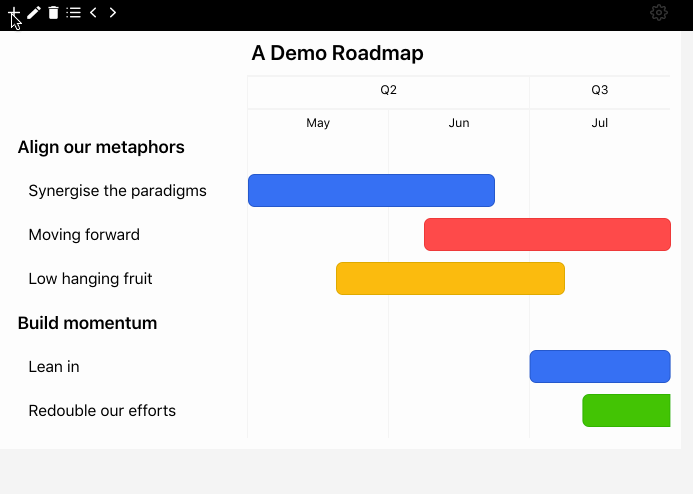Viewport: 693px width, 494px height.
Task: Select the yellow Low hanging fruit bar
Action: (450, 278)
